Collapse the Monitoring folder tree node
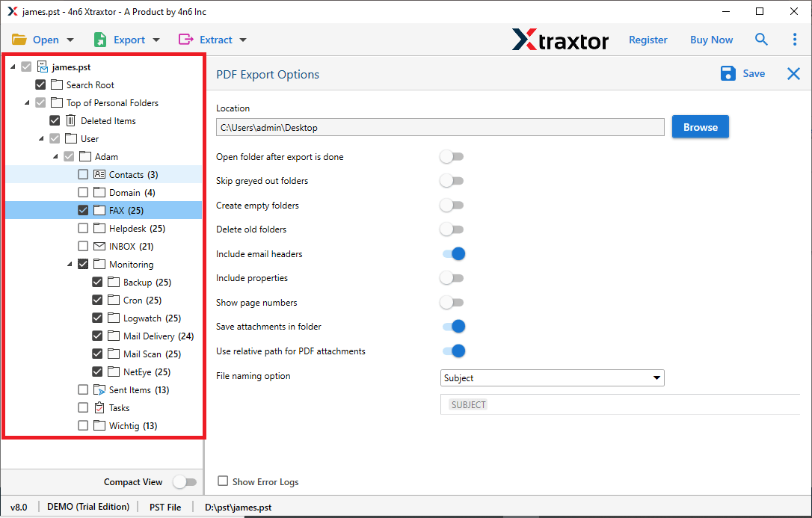Screen dimensions: 812x518 tap(69, 265)
